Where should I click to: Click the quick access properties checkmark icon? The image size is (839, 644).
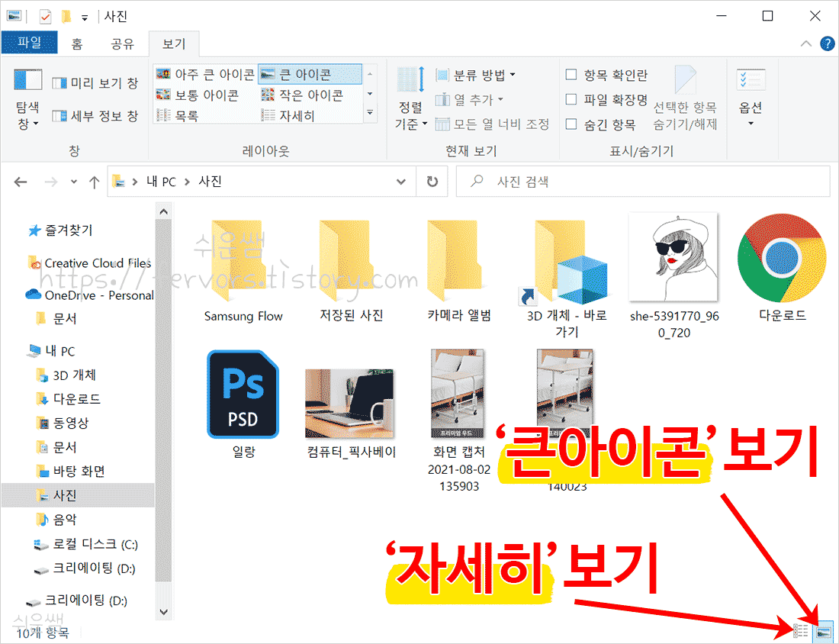point(46,17)
